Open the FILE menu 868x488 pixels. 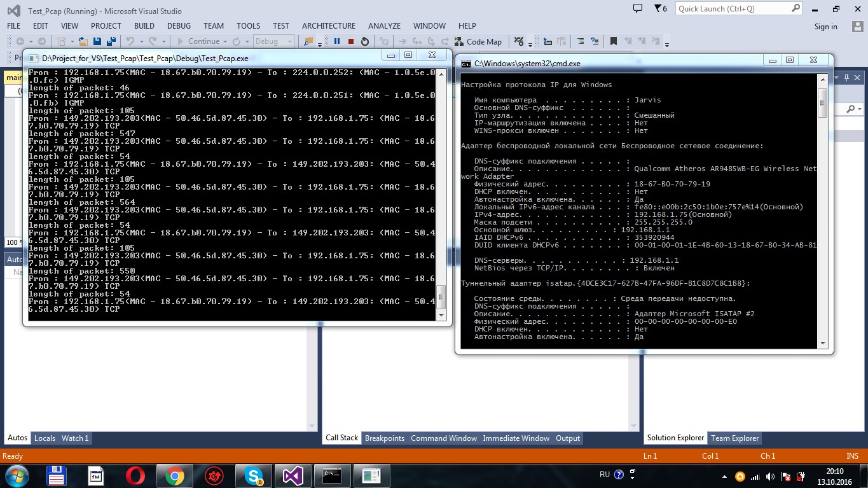13,26
